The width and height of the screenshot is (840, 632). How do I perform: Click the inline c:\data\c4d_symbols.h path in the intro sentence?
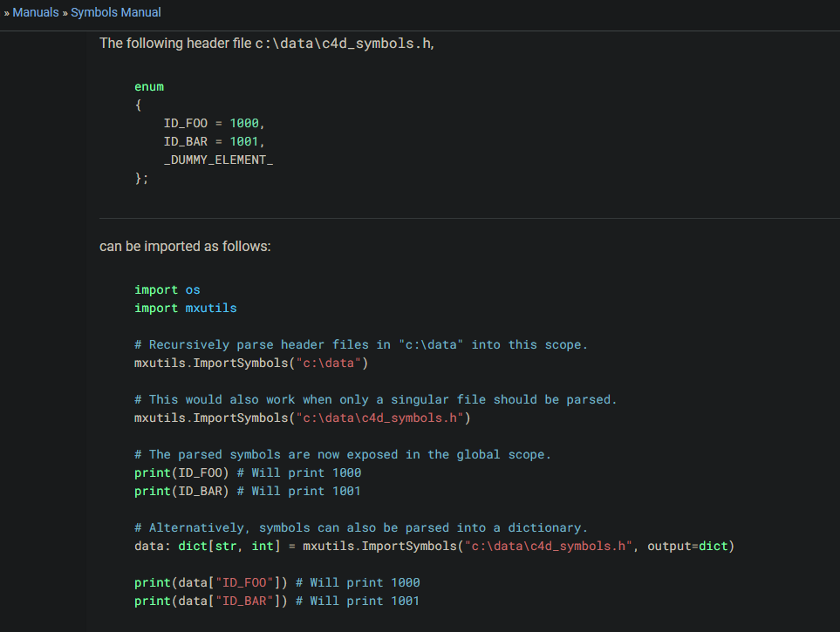click(x=342, y=44)
